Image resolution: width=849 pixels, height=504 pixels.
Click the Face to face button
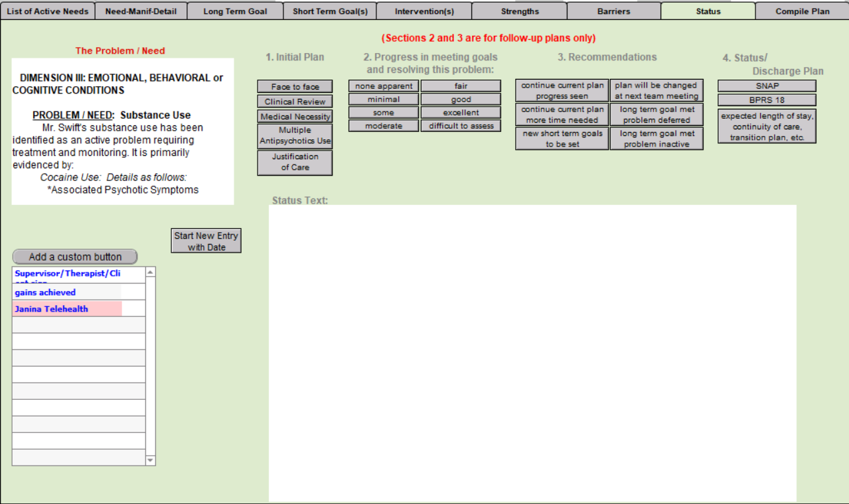pyautogui.click(x=295, y=87)
